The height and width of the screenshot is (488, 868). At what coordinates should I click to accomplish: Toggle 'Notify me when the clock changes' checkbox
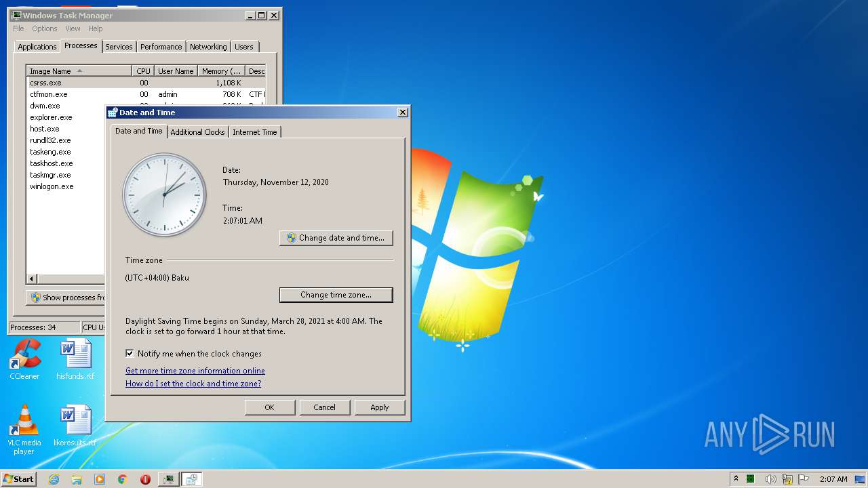click(130, 354)
